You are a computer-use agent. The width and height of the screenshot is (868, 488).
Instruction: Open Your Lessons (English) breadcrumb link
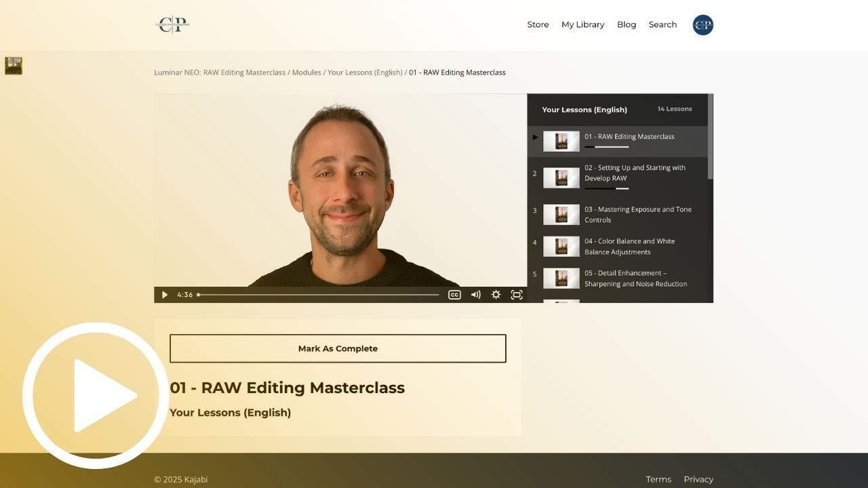tap(365, 73)
